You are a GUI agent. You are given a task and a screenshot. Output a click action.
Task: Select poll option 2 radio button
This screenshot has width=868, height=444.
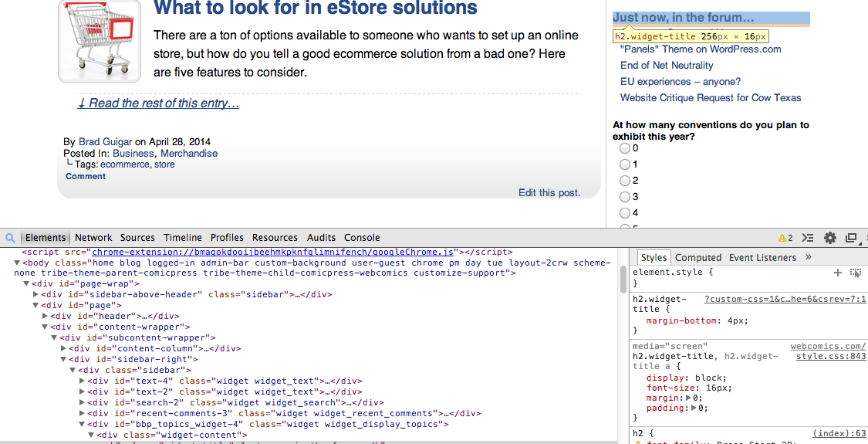625,181
